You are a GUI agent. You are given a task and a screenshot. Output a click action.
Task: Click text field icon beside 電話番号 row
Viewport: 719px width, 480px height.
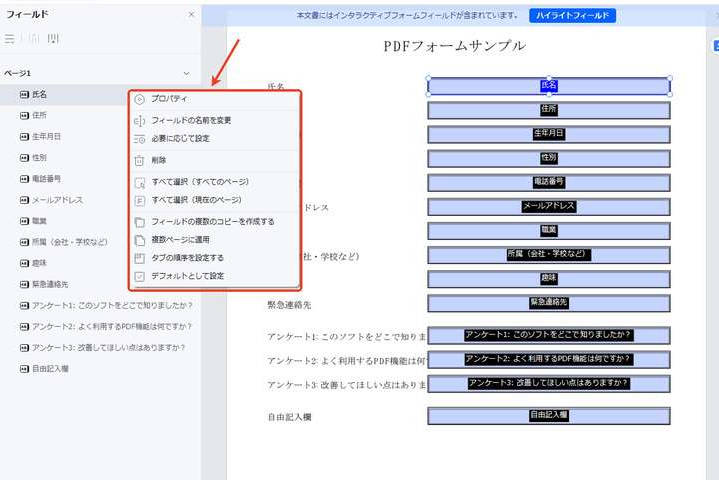coord(24,179)
